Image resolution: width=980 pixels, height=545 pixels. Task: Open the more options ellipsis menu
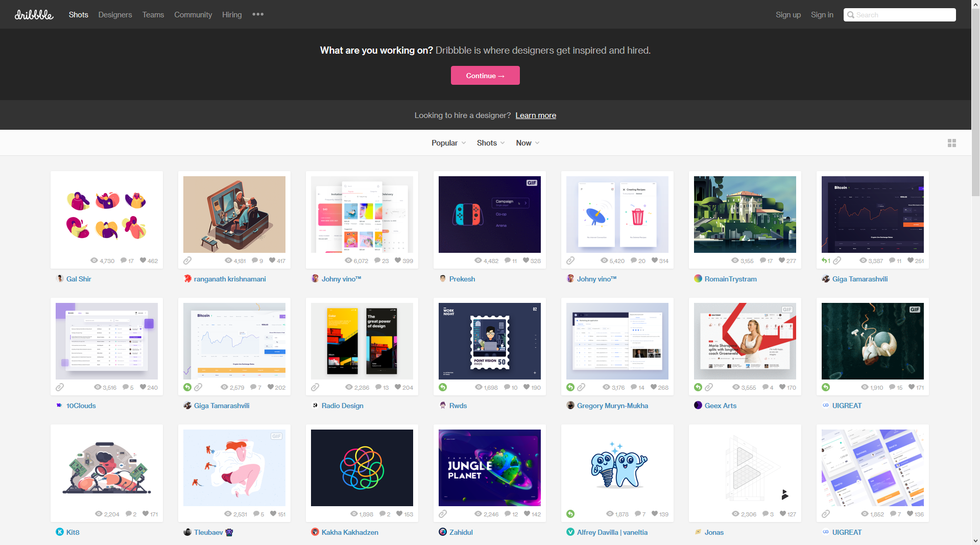[x=258, y=14]
